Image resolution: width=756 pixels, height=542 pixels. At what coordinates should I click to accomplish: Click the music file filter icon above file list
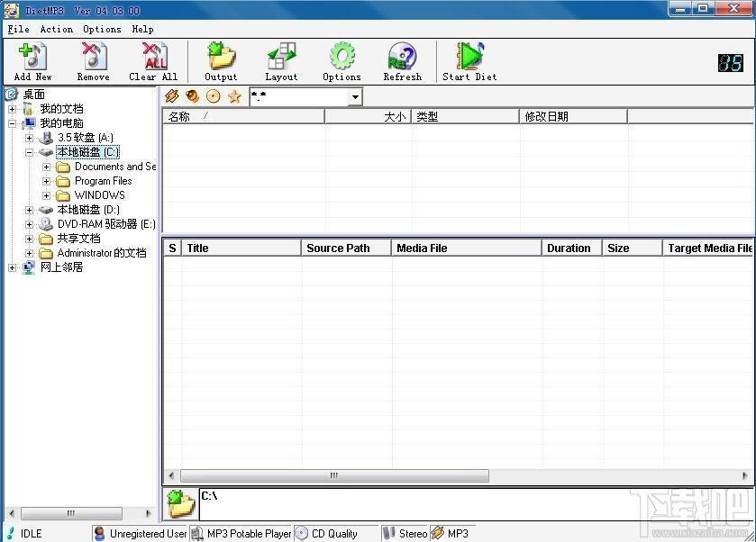click(171, 96)
